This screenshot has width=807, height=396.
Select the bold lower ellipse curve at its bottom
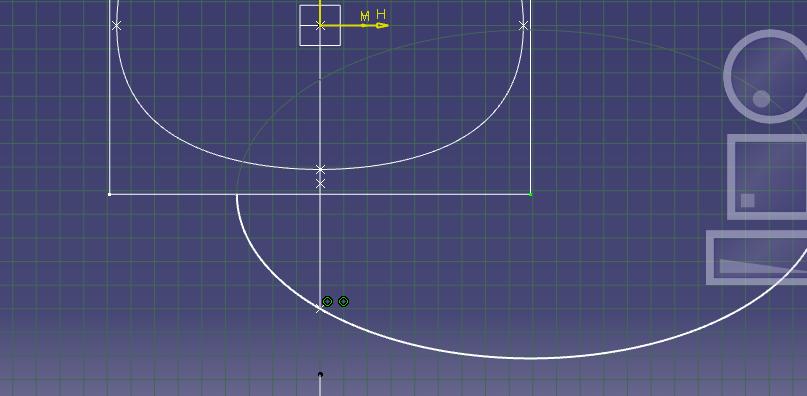click(530, 357)
